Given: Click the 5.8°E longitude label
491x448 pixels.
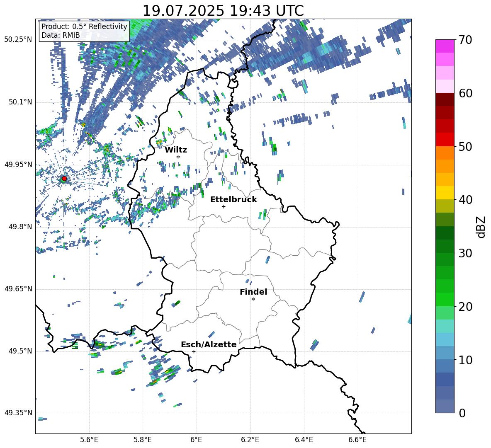Looking at the screenshot, I should tap(143, 440).
